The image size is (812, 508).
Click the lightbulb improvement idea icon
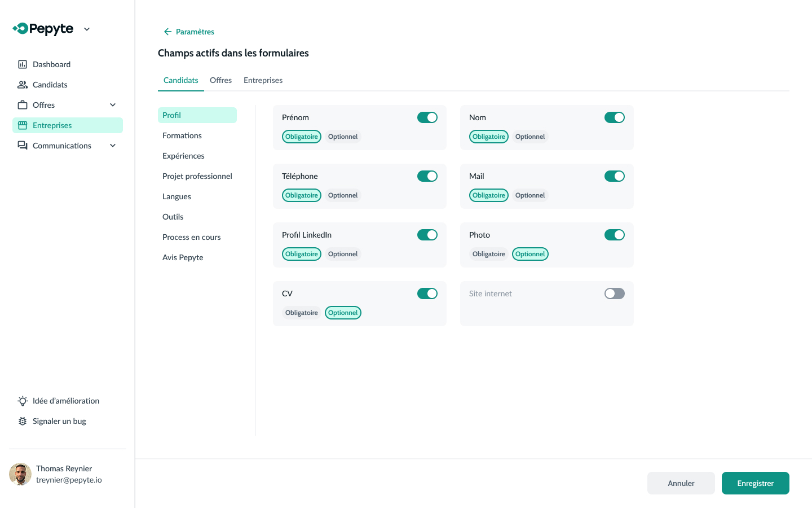click(23, 401)
